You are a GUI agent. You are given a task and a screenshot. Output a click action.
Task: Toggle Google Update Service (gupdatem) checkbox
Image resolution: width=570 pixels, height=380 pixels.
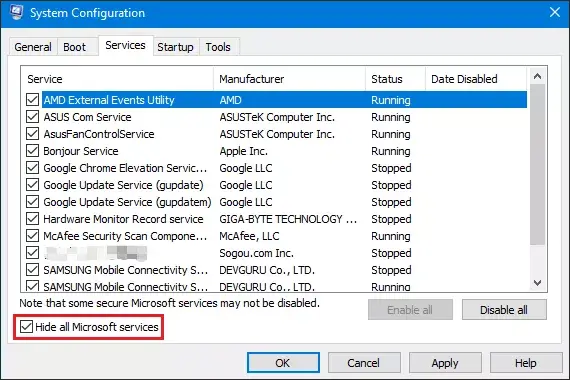pyautogui.click(x=32, y=201)
